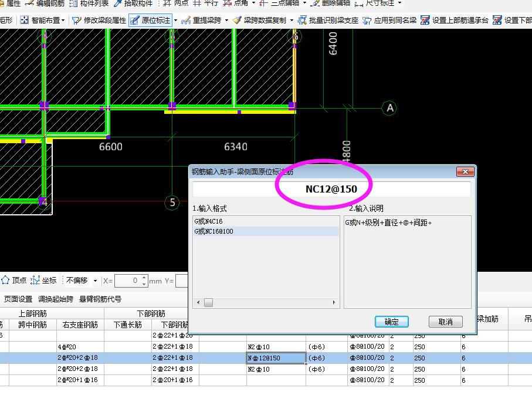This screenshot has width=532, height=405.
Task: Click 设置上部筋遇承台 tool
Action: 455,21
